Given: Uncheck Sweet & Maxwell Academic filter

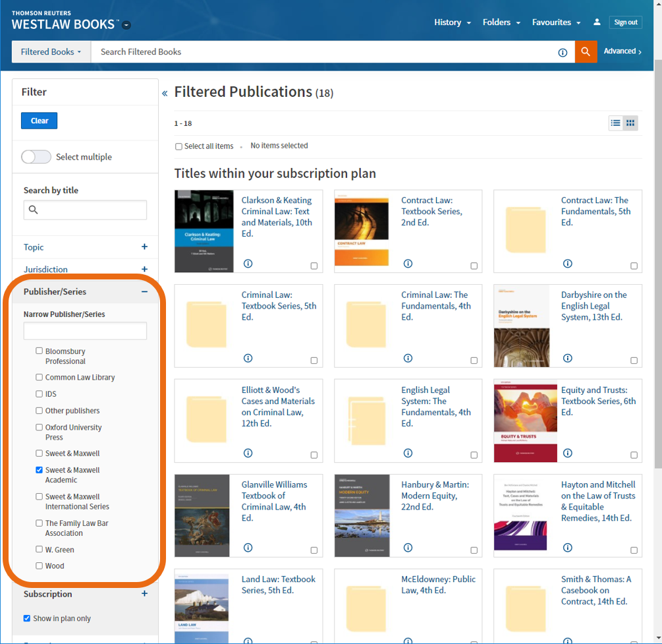Looking at the screenshot, I should point(40,470).
